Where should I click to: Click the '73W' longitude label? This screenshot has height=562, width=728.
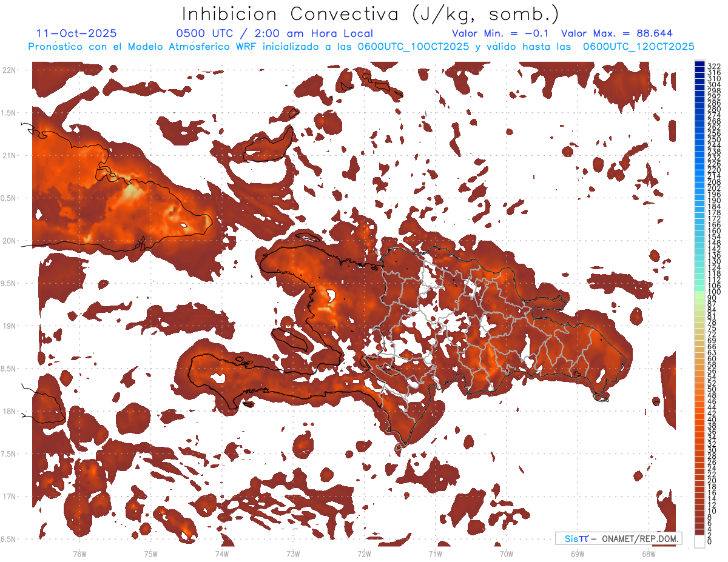coord(293,554)
